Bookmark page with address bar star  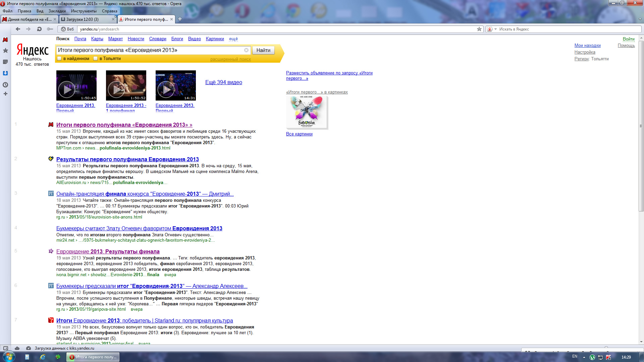point(479,29)
